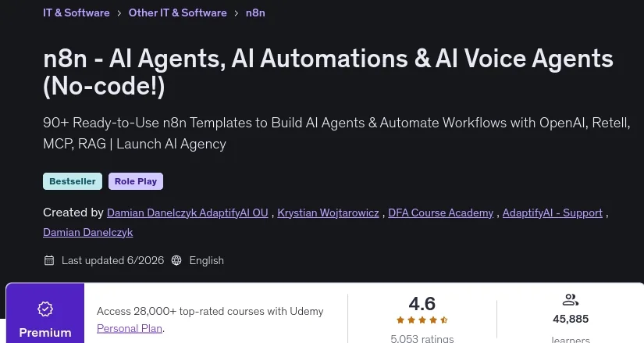Image resolution: width=644 pixels, height=343 pixels.
Task: Click the chevron before the n8n breadcrumb
Action: tap(237, 13)
